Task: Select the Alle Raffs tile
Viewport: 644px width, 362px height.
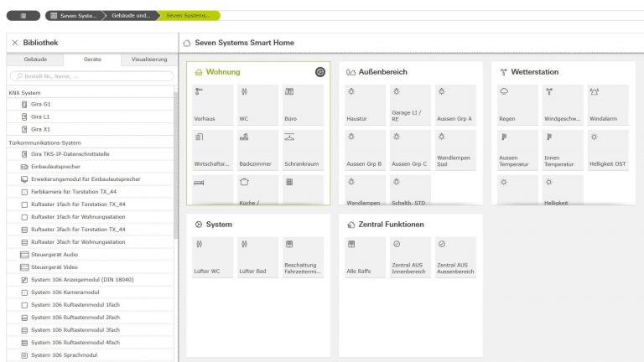Action: [365, 257]
